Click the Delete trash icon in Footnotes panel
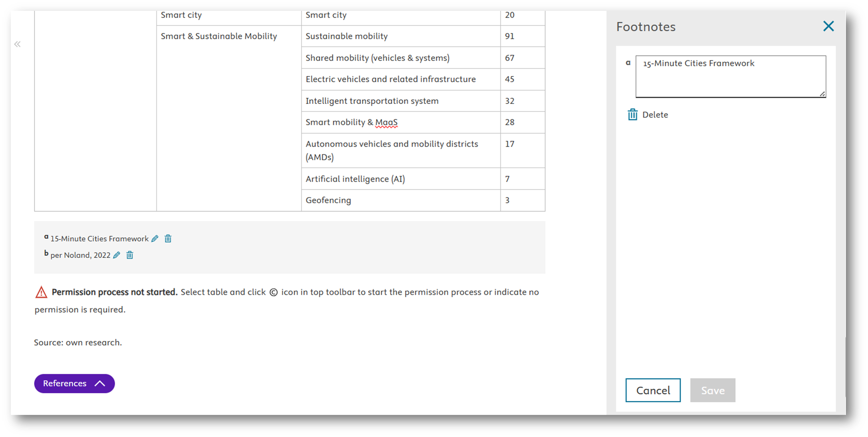 coord(632,115)
